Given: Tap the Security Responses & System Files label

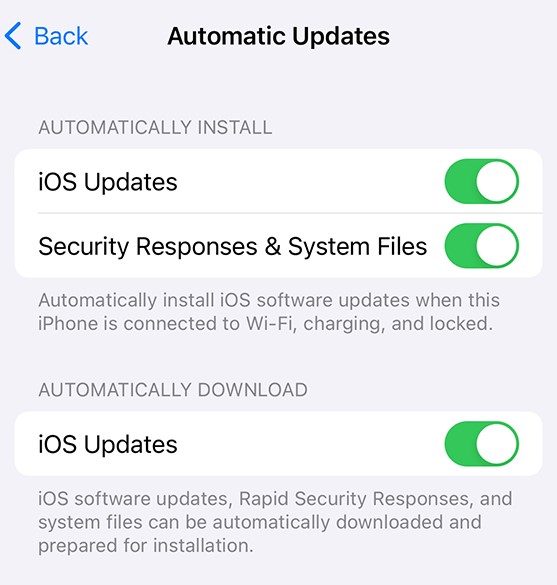Looking at the screenshot, I should pyautogui.click(x=233, y=247).
